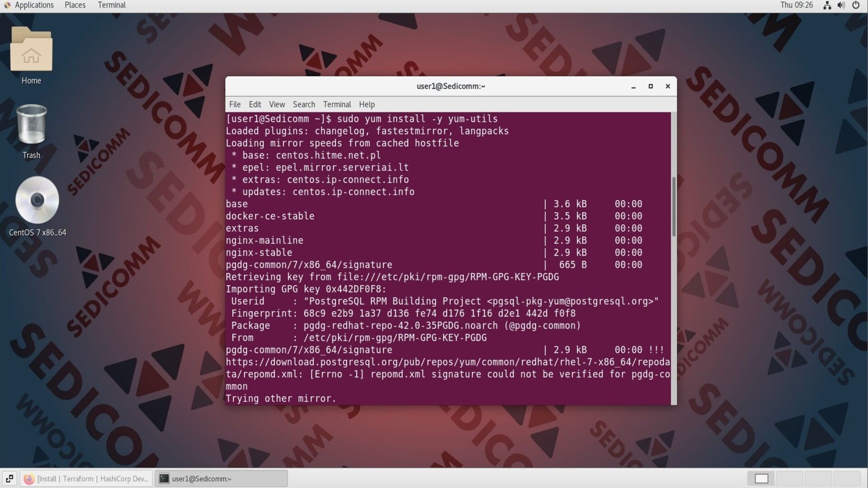Open the terminal File menu
This screenshot has height=488, width=868.
[235, 104]
